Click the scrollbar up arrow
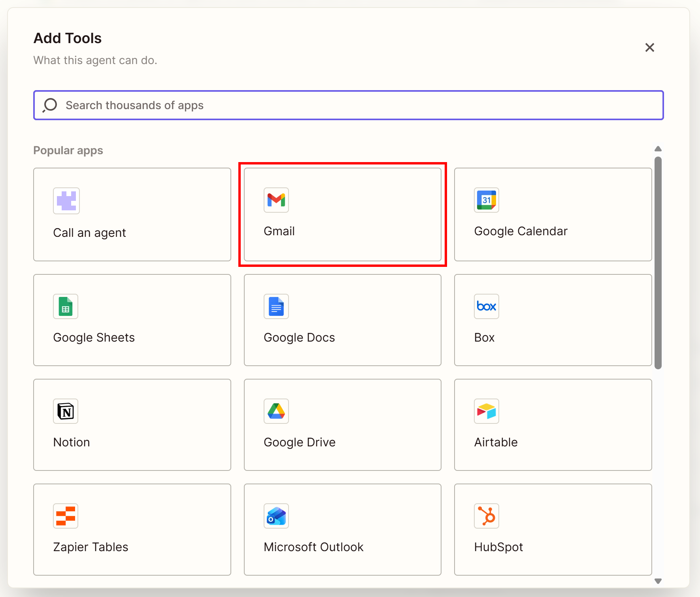This screenshot has height=597, width=700. [657, 149]
